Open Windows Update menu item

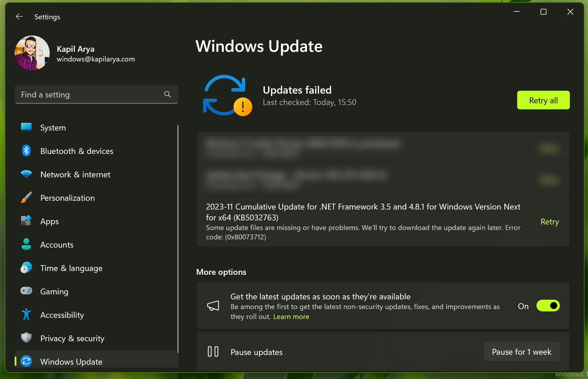tap(71, 361)
